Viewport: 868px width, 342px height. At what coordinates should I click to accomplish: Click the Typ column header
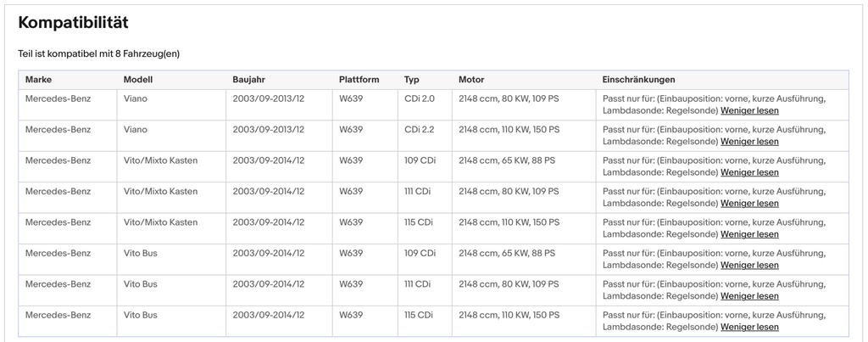(x=412, y=80)
